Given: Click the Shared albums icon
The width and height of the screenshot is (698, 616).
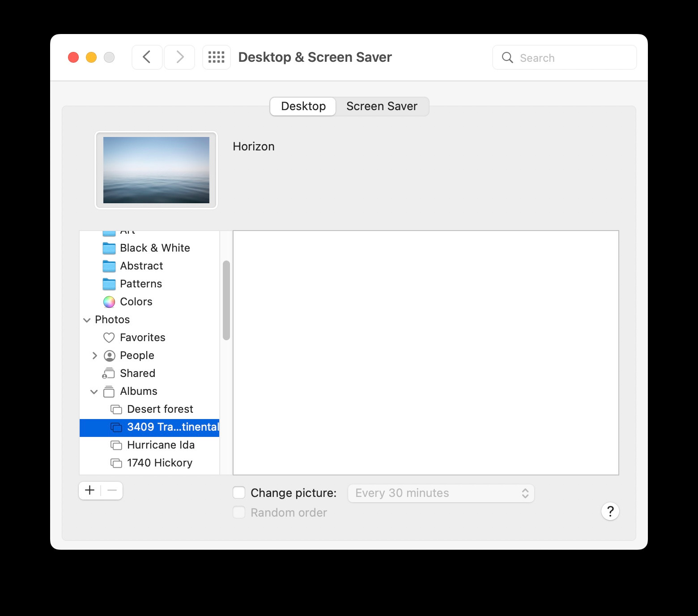Looking at the screenshot, I should tap(109, 373).
